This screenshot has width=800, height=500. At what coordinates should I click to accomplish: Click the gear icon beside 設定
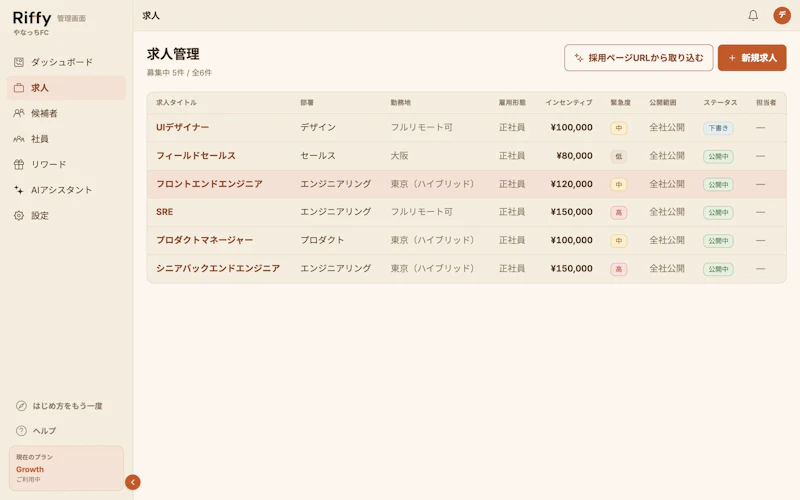click(19, 215)
